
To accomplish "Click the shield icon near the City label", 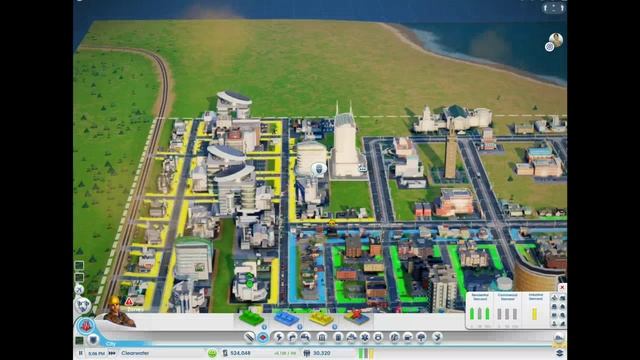I will [x=93, y=339].
